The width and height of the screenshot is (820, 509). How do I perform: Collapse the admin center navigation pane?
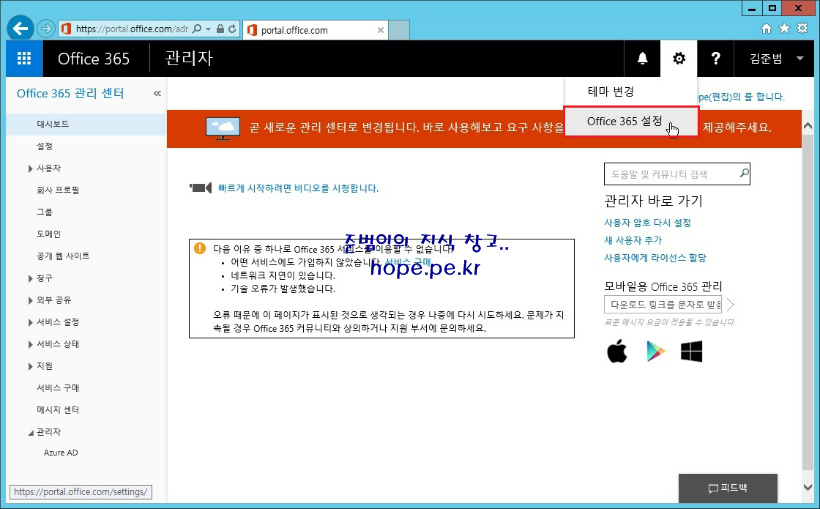pos(157,94)
